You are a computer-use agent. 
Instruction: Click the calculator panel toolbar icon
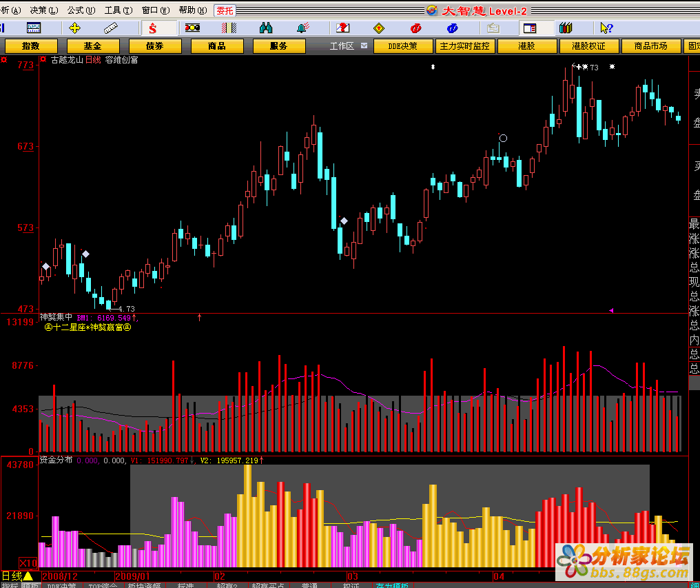coord(34,28)
